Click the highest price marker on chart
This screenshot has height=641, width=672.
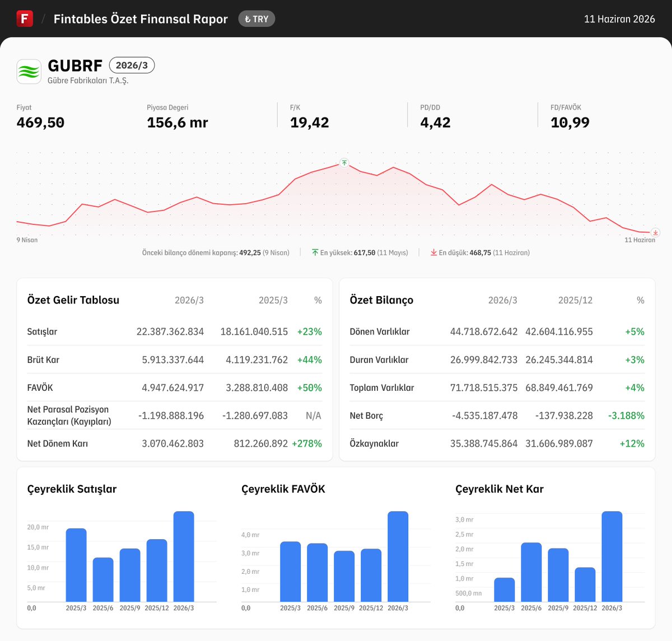(x=344, y=163)
